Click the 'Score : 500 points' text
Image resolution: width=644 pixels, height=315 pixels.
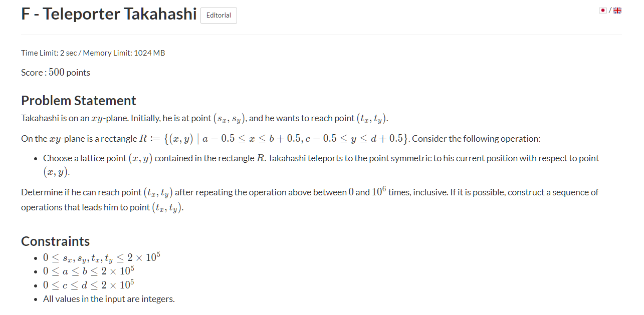(56, 73)
